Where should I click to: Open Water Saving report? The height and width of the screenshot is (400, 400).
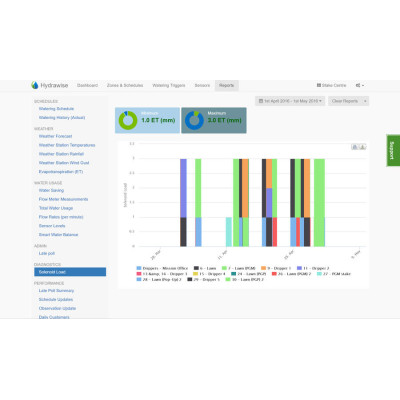51,190
